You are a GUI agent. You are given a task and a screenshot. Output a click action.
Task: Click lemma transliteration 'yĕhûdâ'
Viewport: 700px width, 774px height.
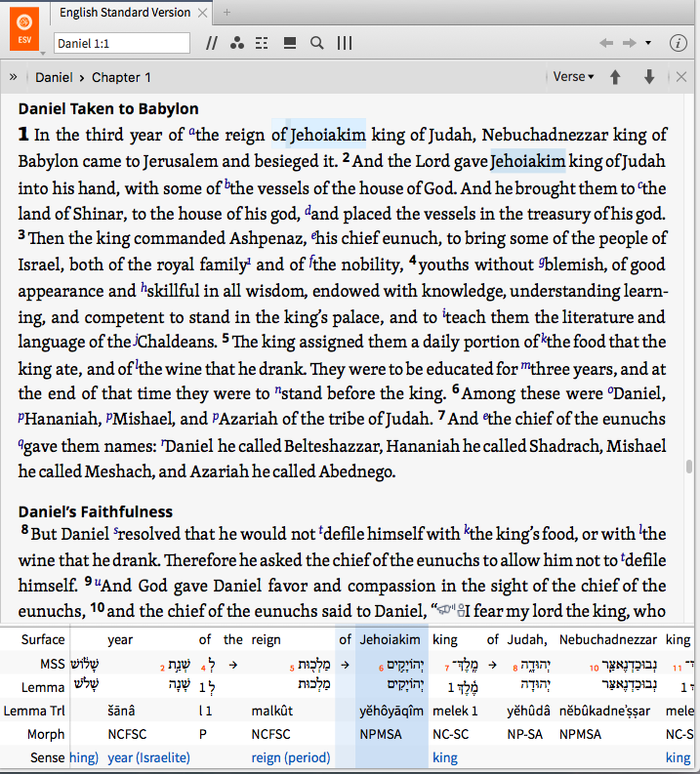coord(528,711)
